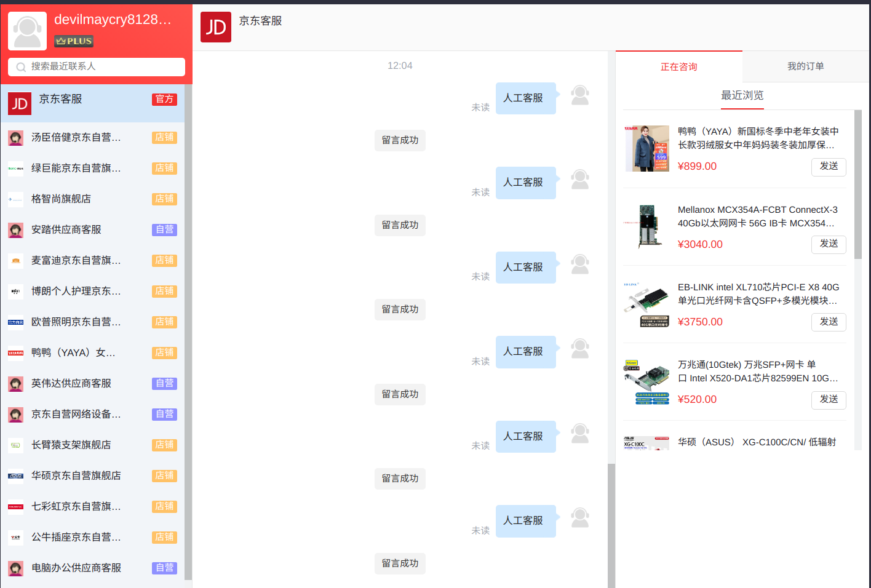
Task: Click the 12:04 chat timestamp
Action: click(400, 66)
